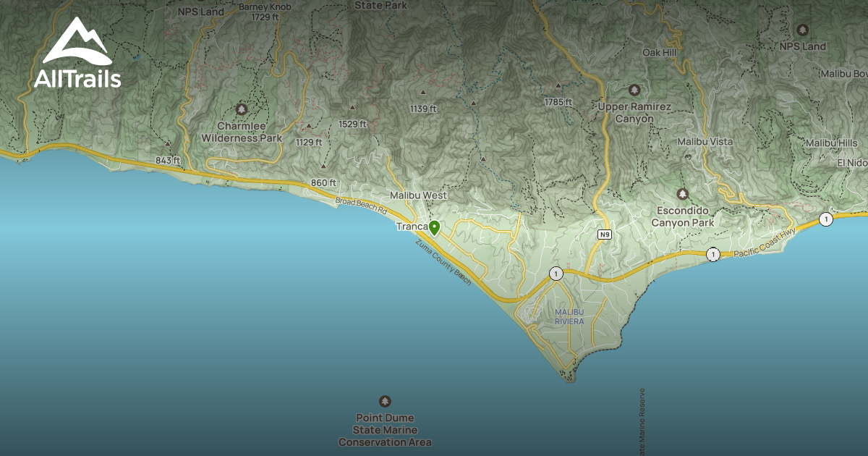Click the Broad Beach Rd label
This screenshot has height=456, width=868.
[362, 206]
